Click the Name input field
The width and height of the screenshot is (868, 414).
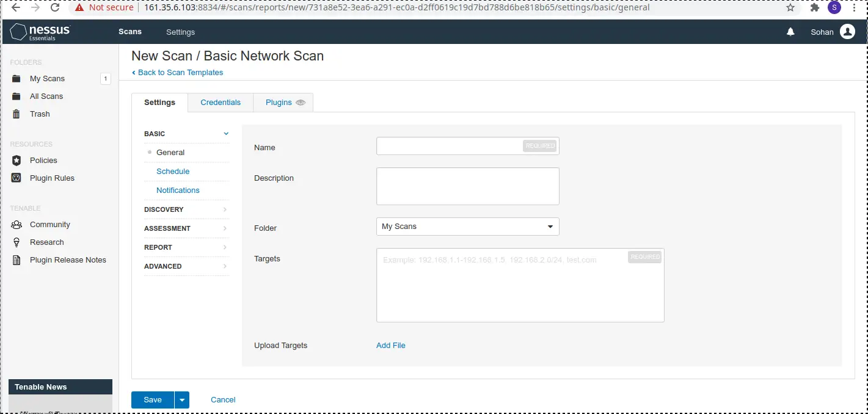click(x=450, y=146)
